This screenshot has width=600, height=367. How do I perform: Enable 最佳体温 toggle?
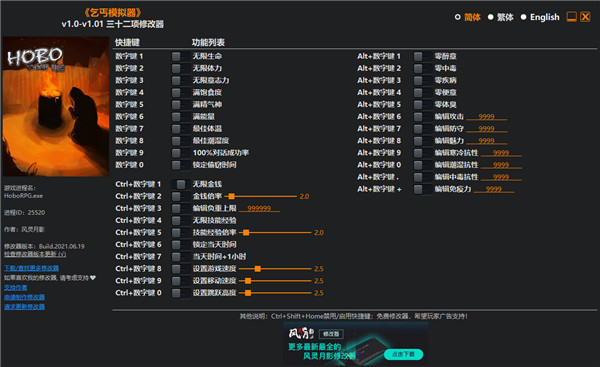(x=180, y=129)
